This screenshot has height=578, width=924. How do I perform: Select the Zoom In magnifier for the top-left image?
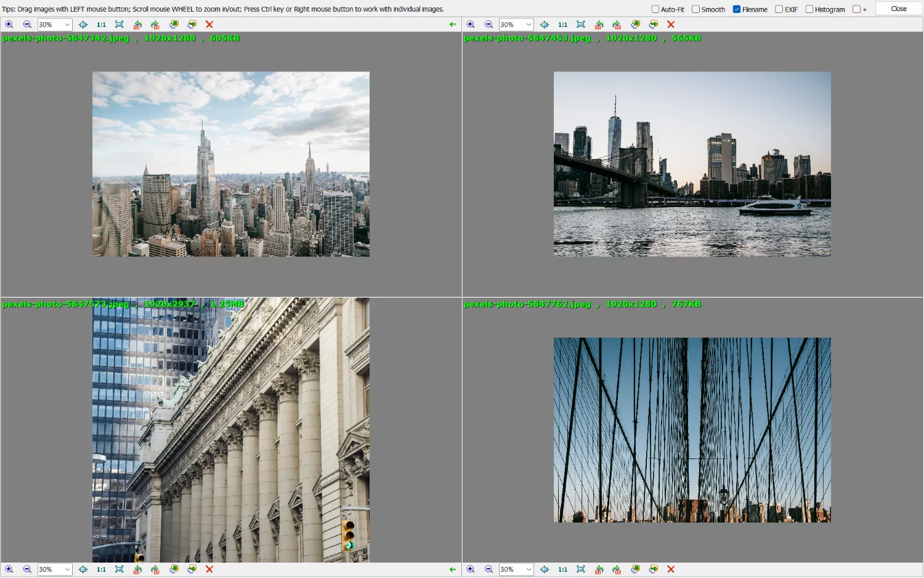[9, 24]
